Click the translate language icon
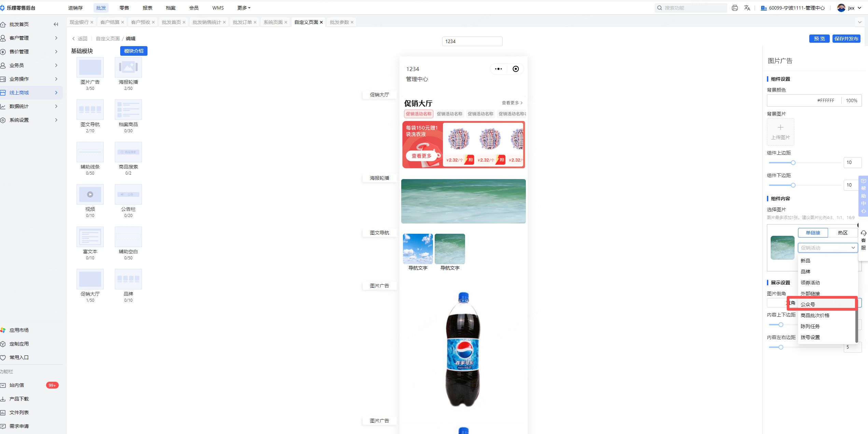Image resolution: width=868 pixels, height=434 pixels. (747, 8)
